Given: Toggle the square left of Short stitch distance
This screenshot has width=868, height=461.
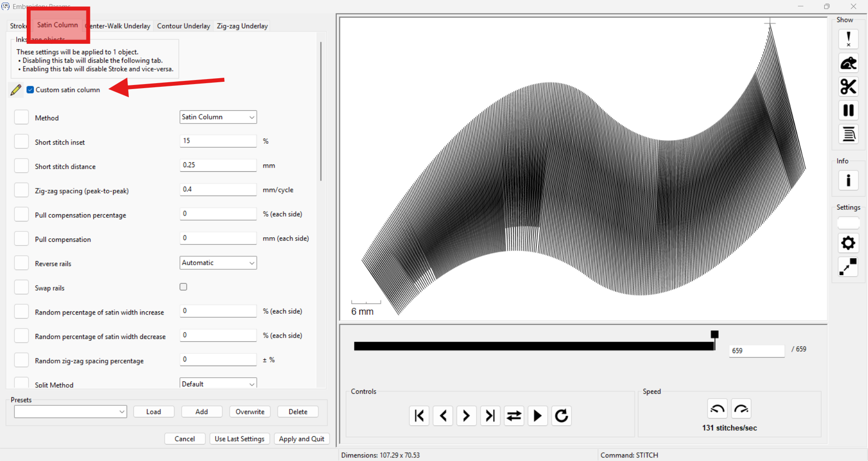Looking at the screenshot, I should [x=21, y=166].
